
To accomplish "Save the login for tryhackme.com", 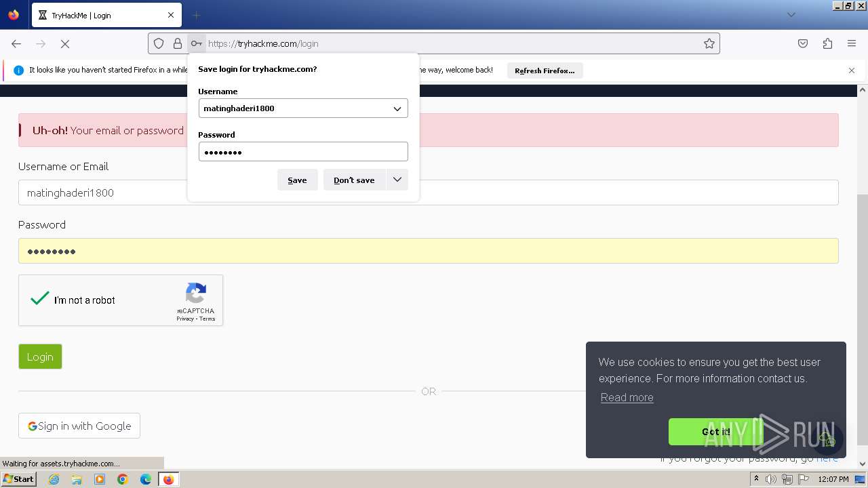I will click(x=297, y=180).
